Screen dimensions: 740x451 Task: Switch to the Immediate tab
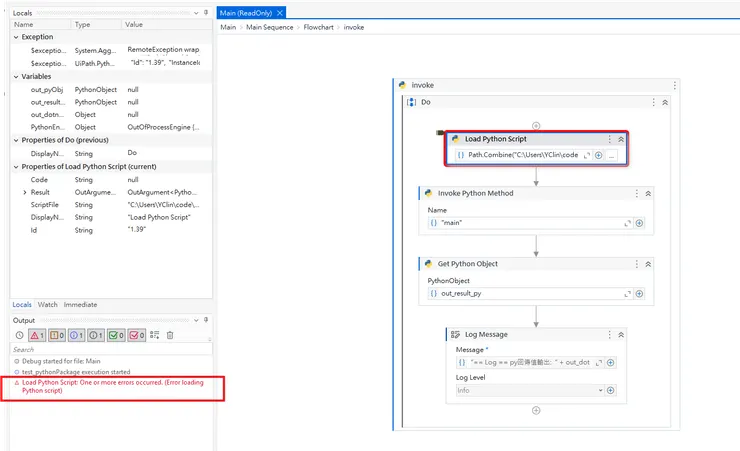(x=80, y=305)
